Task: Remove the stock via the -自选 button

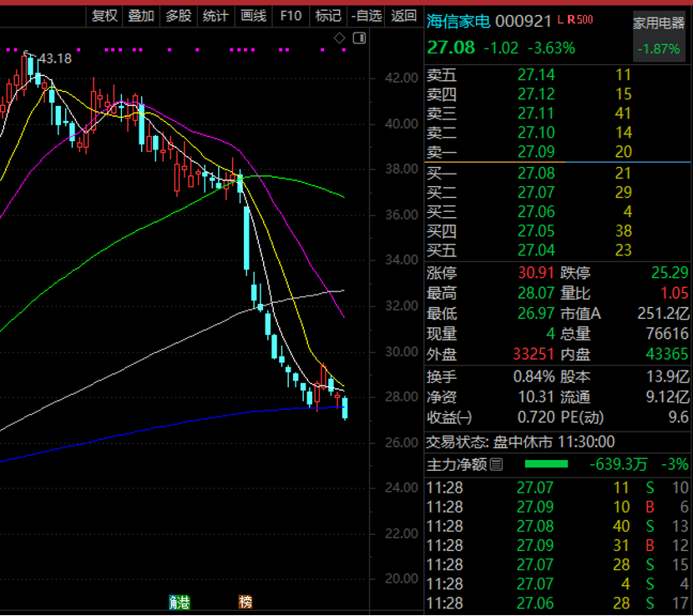Action: coord(367,15)
